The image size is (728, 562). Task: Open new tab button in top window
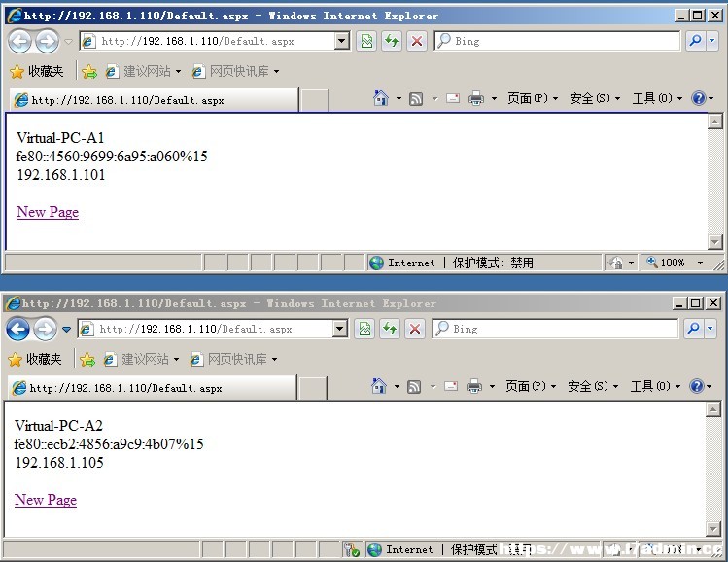314,100
